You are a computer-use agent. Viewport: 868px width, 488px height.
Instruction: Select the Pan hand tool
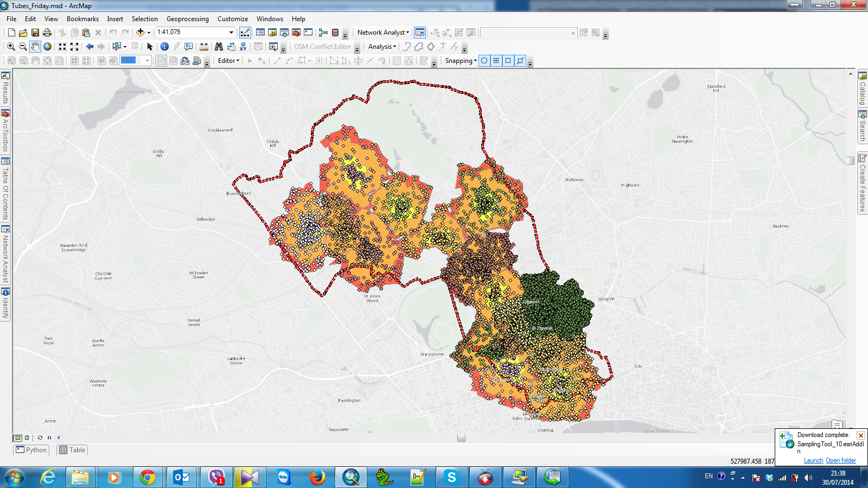35,47
